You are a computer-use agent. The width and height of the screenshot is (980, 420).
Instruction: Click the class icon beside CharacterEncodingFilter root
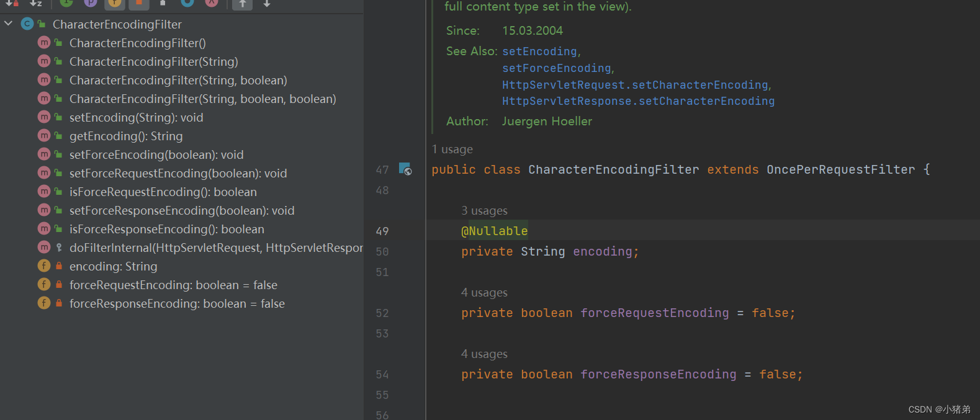point(27,24)
